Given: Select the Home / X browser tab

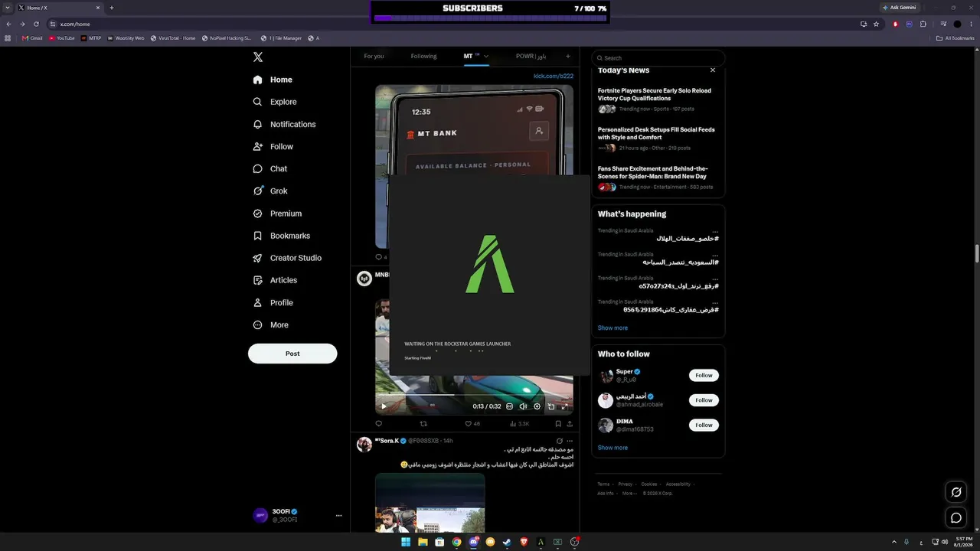Looking at the screenshot, I should click(x=60, y=8).
